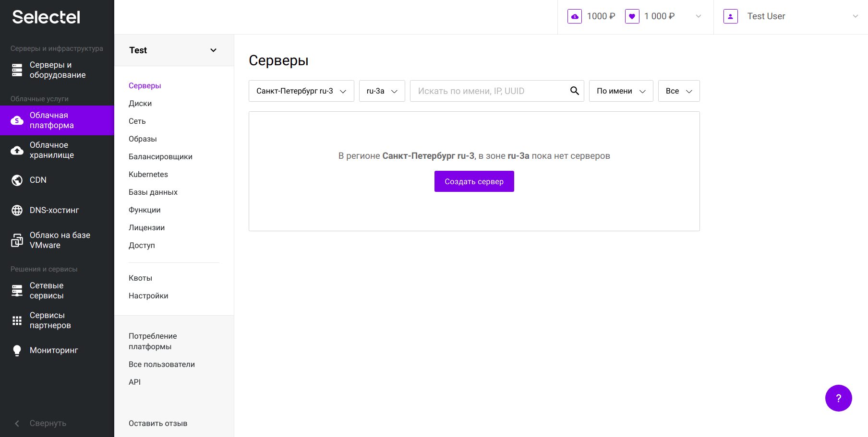Screen dimensions: 868x437
Task: Open the Санкт-Петербург ru-3 region dropdown
Action: click(301, 91)
